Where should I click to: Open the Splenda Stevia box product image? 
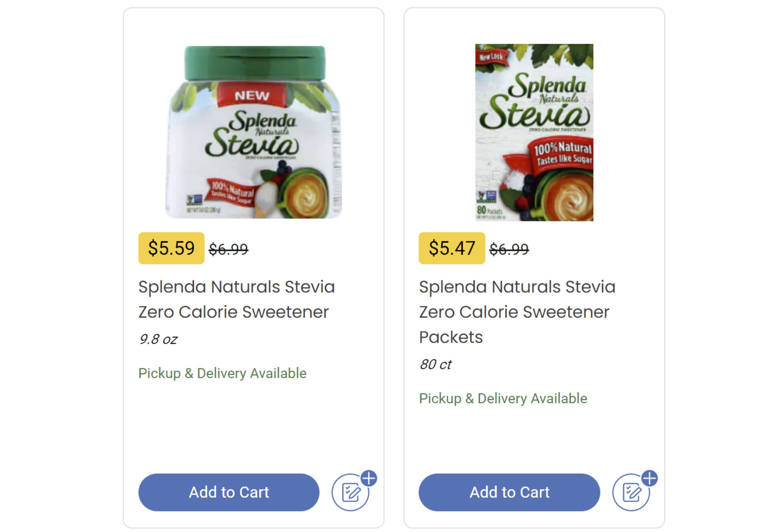(x=534, y=132)
